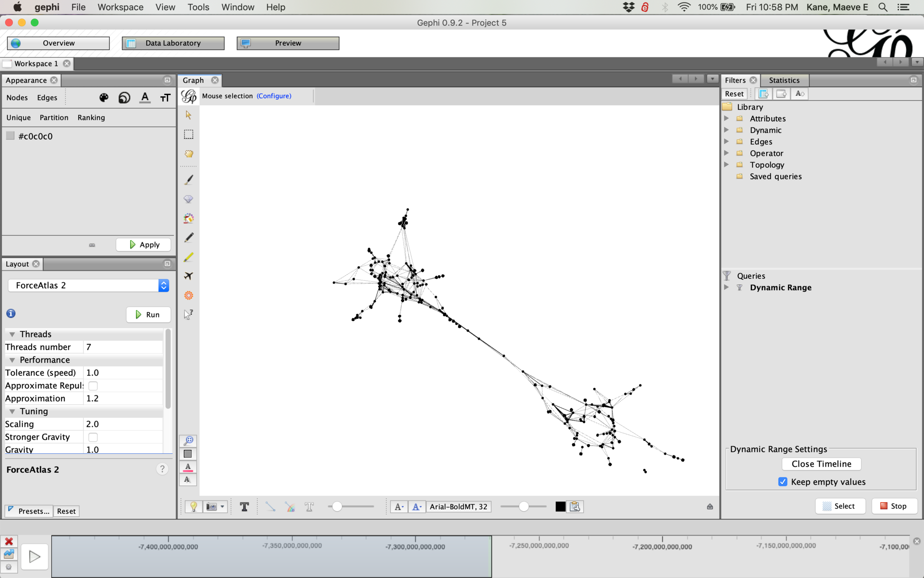The height and width of the screenshot is (578, 924).
Task: Enable Approximate Repulsion checkbox
Action: tap(93, 386)
